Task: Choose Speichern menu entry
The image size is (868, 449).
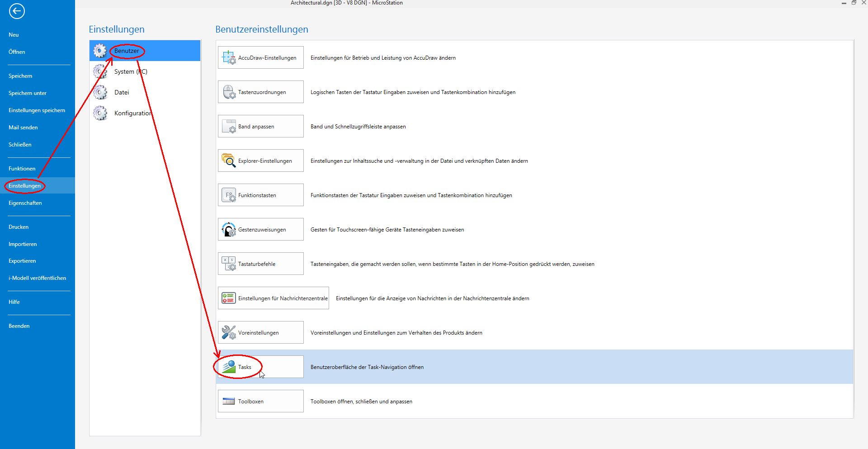Action: point(20,76)
